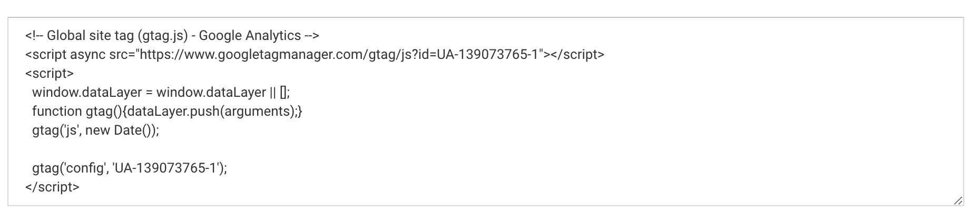Click the blank line between the gtag calls
This screenshot has height=222, width=980.
pyautogui.click(x=158, y=149)
